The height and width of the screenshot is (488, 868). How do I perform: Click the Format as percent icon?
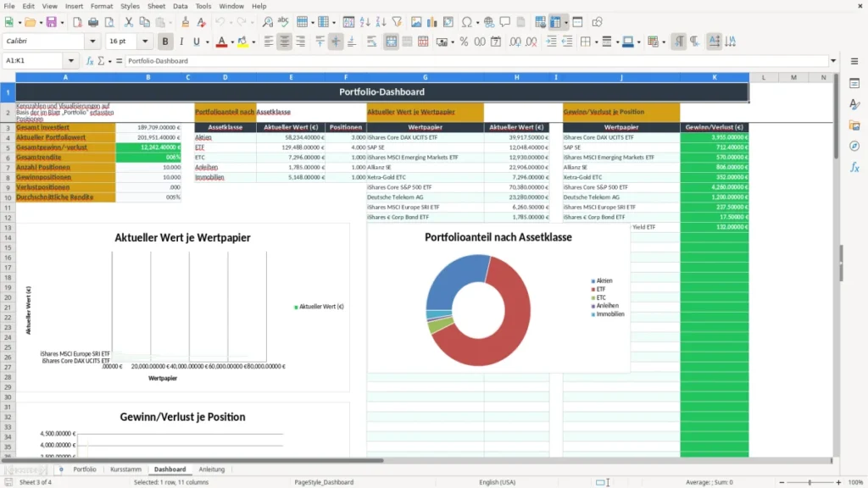[464, 42]
